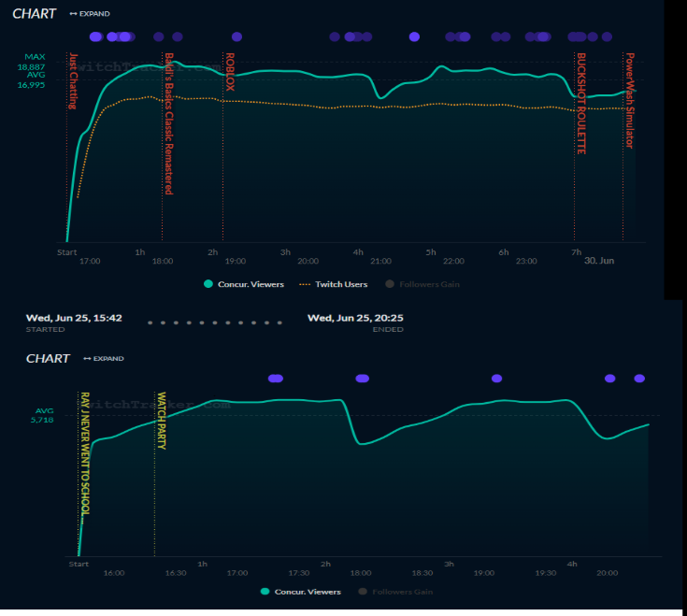Screen dimensions: 687x616
Task: Toggle Twitch Users series in upper legend
Action: [x=334, y=284]
